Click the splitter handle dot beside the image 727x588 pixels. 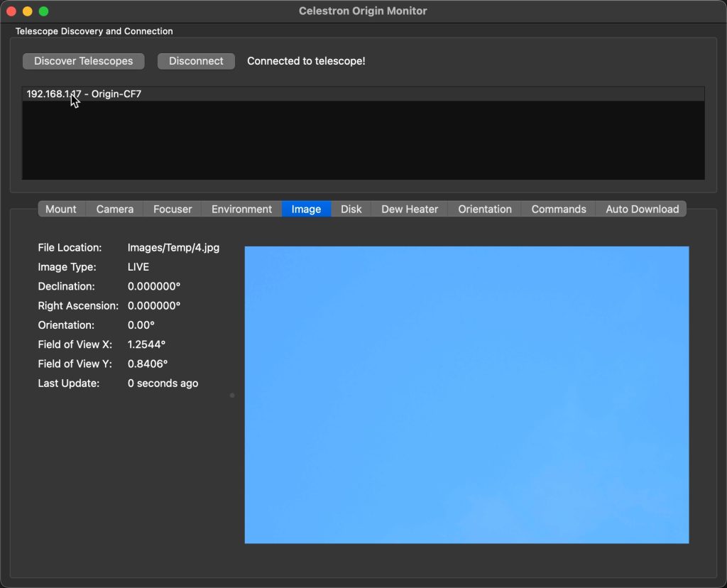[232, 395]
